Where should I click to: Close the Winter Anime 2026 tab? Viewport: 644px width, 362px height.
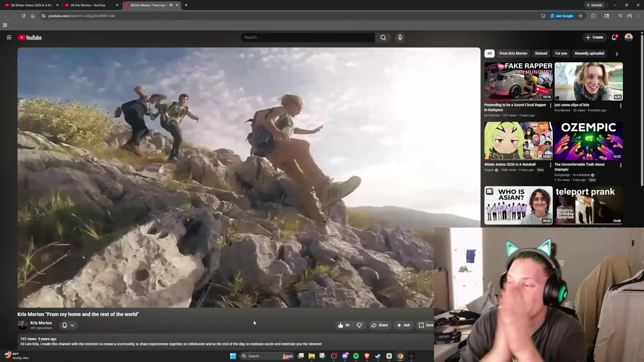(x=57, y=5)
